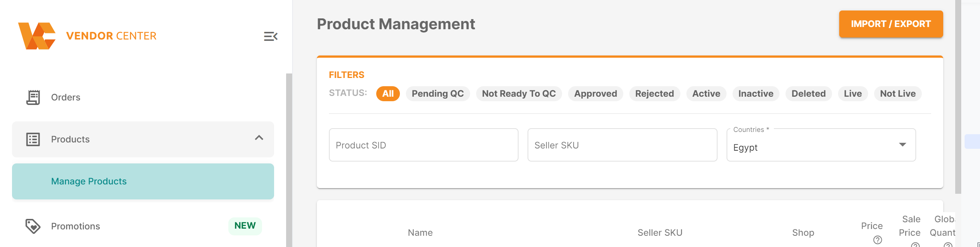Click the Promotions tag icon
The height and width of the screenshot is (247, 980).
(33, 226)
